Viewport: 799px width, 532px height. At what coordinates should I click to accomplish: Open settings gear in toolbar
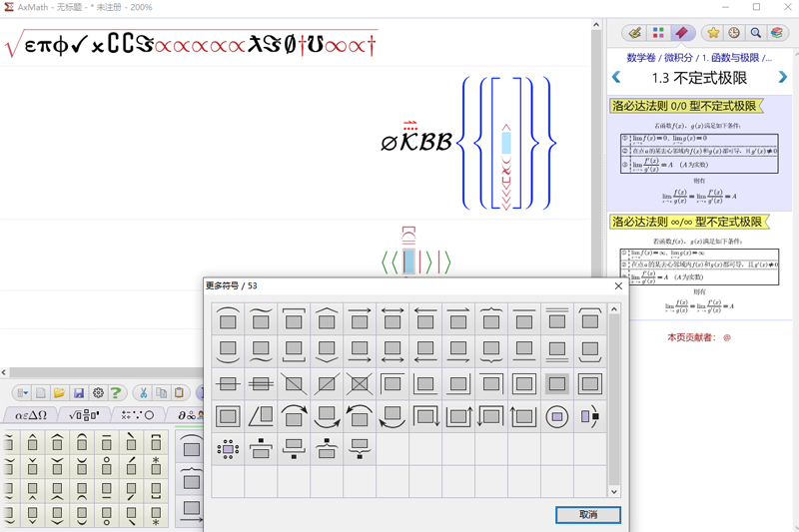coord(98,393)
